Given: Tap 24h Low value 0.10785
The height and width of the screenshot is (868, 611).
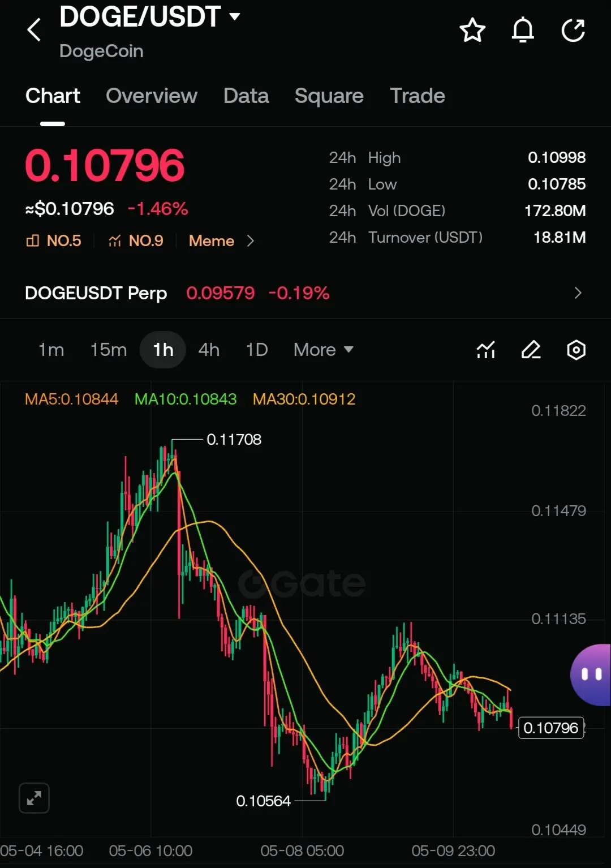Looking at the screenshot, I should pos(557,184).
